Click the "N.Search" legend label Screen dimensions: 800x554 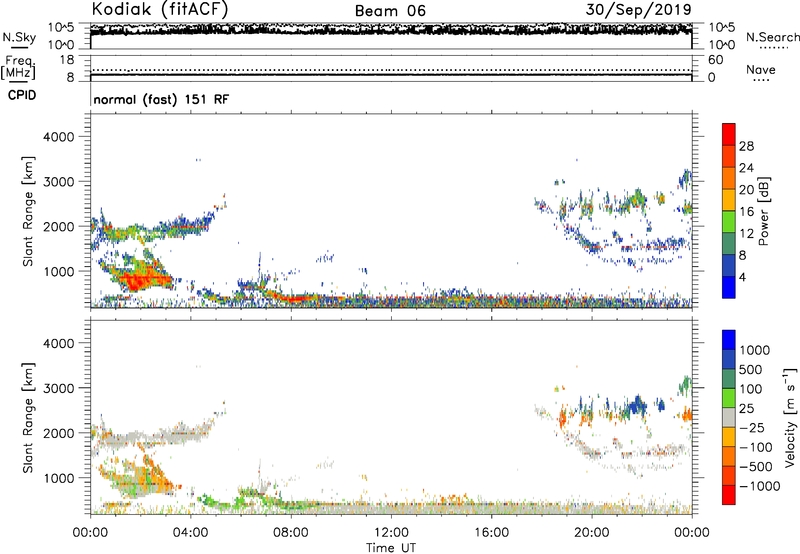(772, 37)
